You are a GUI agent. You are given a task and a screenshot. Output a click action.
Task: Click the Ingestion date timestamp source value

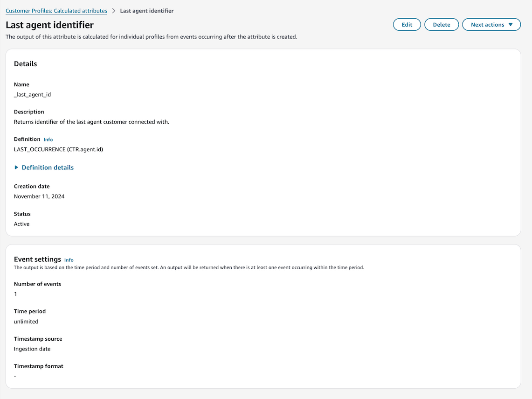tap(32, 349)
